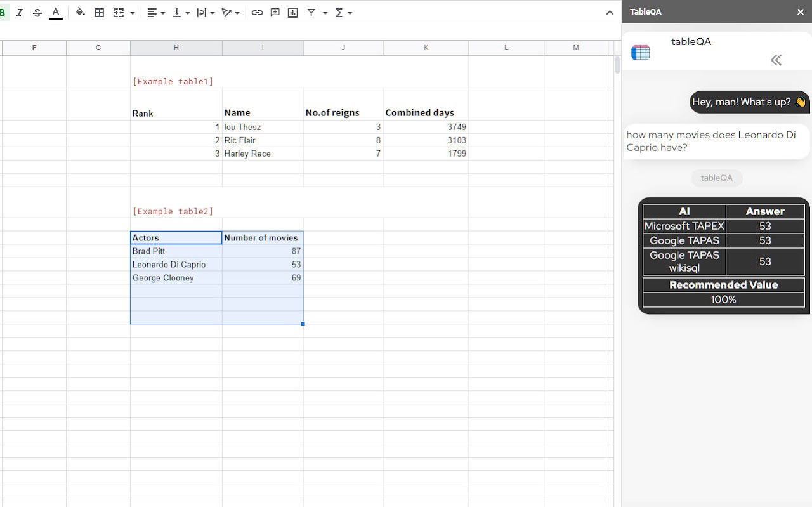Open the borders tool
The height and width of the screenshot is (507, 812).
click(x=100, y=13)
